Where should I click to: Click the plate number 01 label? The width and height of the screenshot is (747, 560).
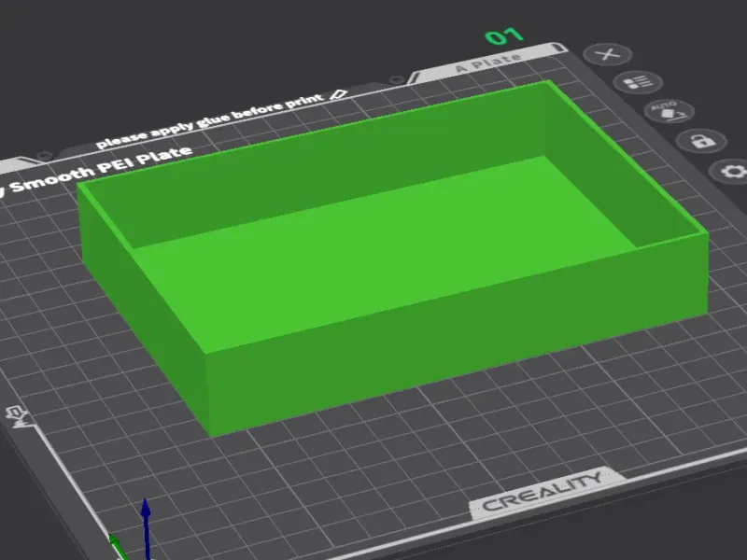(x=504, y=36)
